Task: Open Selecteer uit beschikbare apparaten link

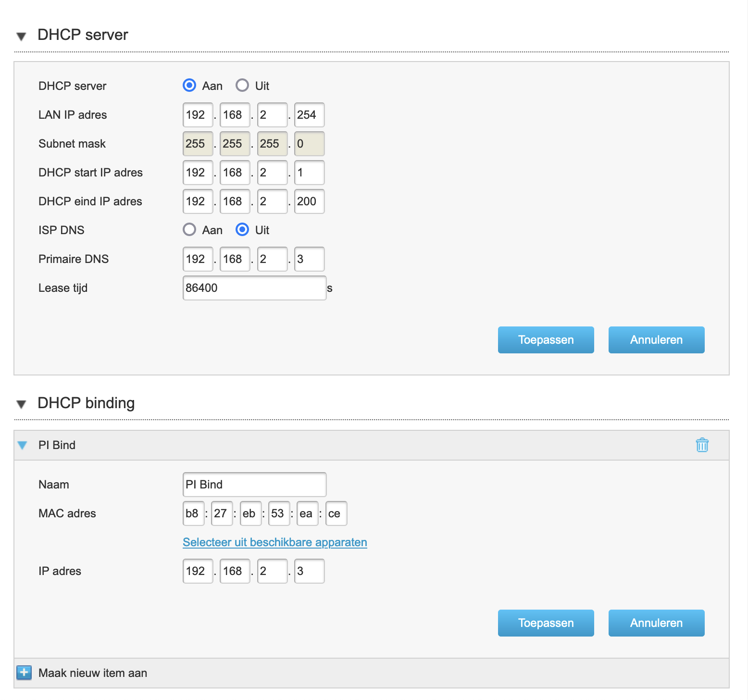Action: tap(274, 542)
